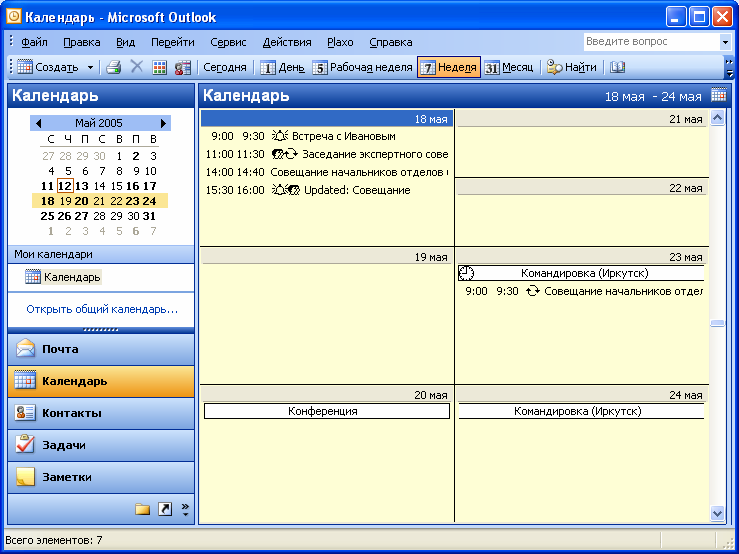
Task: Open the Вид menu
Action: point(125,42)
